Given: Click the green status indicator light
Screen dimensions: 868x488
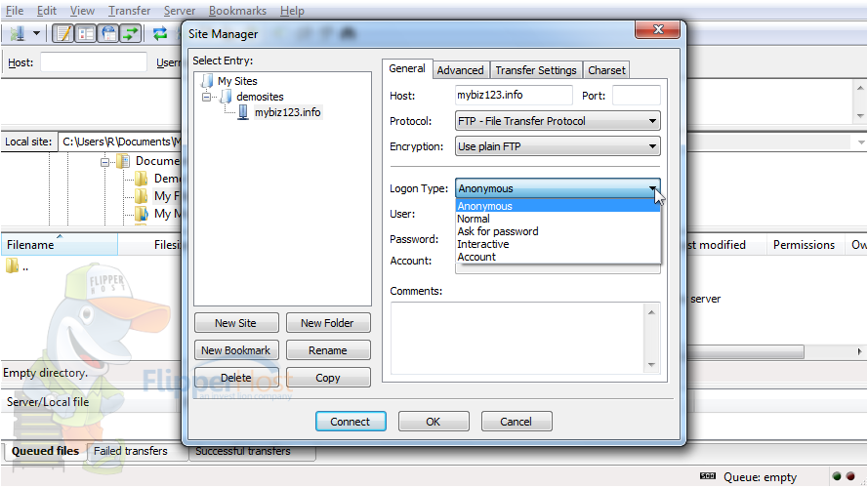Looking at the screenshot, I should pos(837,476).
